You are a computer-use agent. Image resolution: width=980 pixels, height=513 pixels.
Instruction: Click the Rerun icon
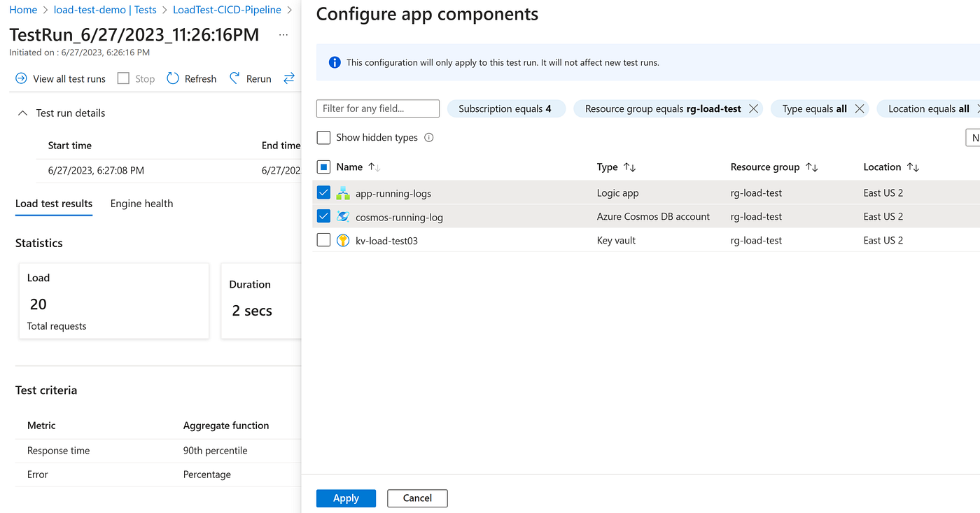pos(235,78)
